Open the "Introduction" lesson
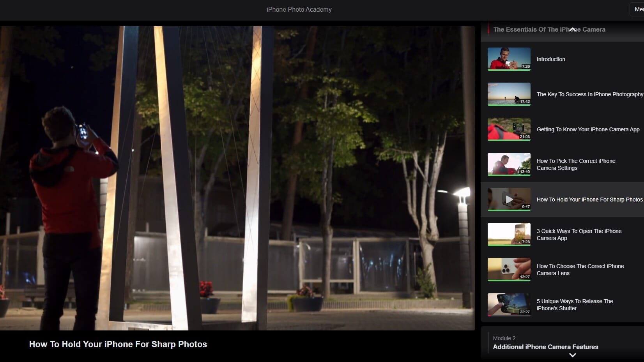Viewport: 644px width, 362px height. click(x=550, y=59)
